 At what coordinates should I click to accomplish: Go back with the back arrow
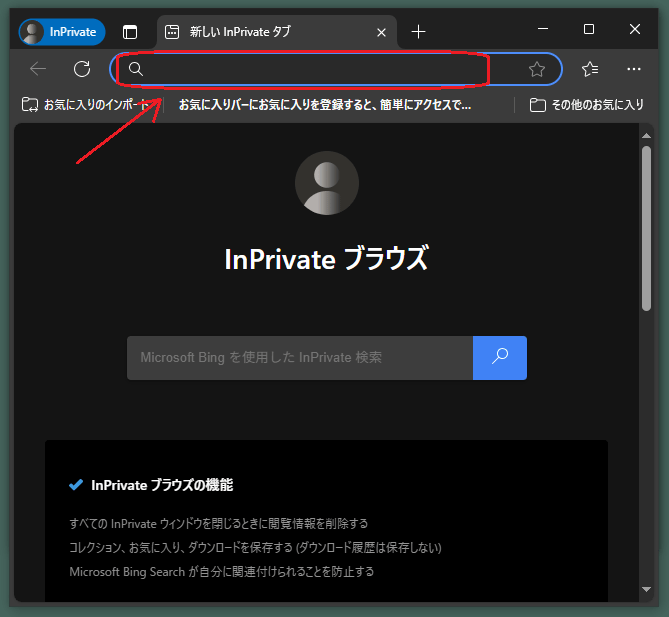point(38,69)
